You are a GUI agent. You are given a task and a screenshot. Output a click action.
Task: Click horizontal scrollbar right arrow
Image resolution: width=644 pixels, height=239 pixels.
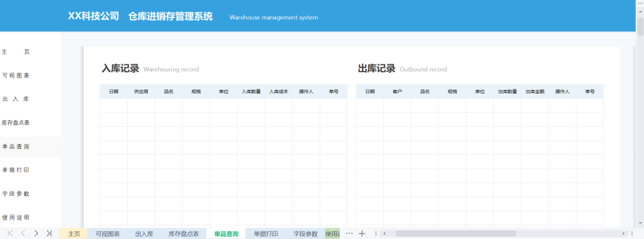click(624, 234)
